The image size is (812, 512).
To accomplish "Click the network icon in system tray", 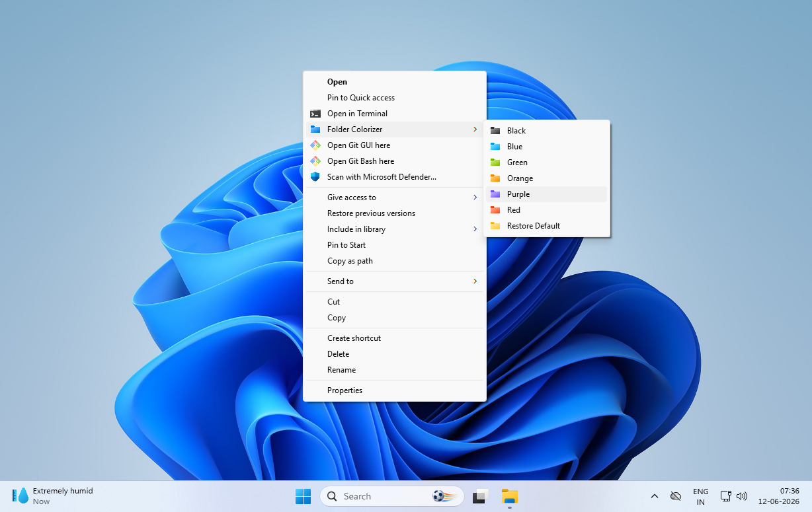I will [x=725, y=496].
